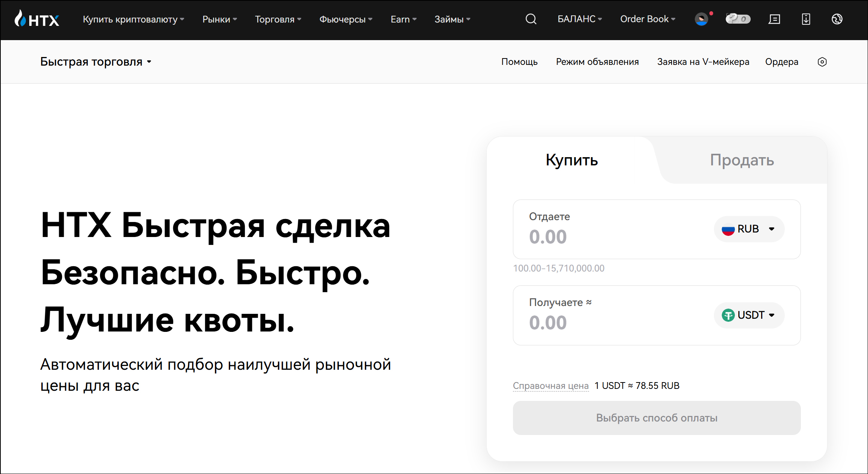868x474 pixels.
Task: Select the Купить tab
Action: tap(571, 160)
